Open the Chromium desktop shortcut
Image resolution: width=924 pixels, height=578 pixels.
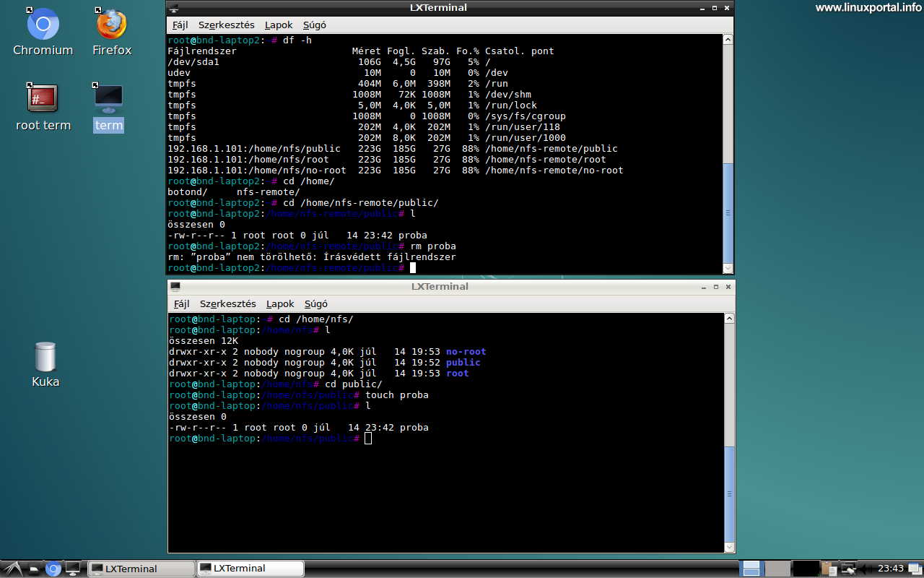pyautogui.click(x=43, y=33)
